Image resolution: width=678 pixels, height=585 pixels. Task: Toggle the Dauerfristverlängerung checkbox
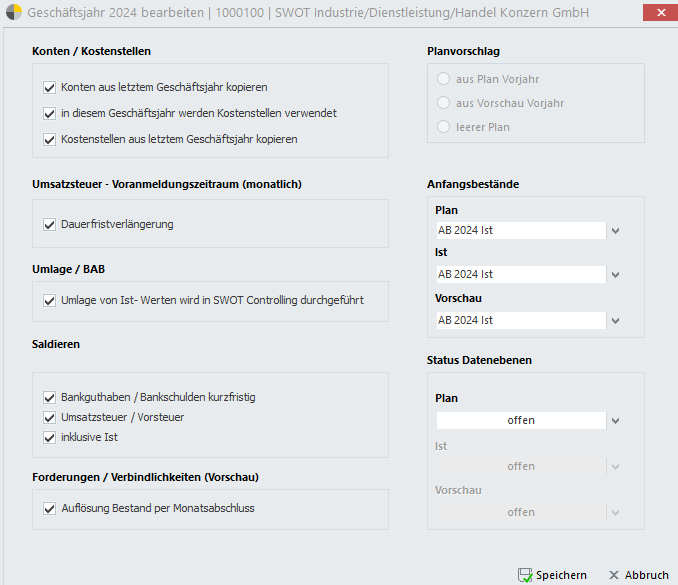[x=50, y=224]
